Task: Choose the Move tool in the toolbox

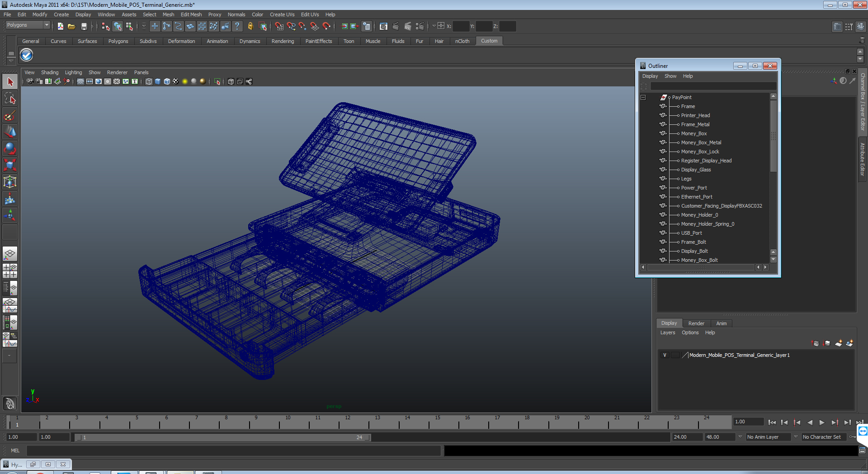Action: coord(10,132)
